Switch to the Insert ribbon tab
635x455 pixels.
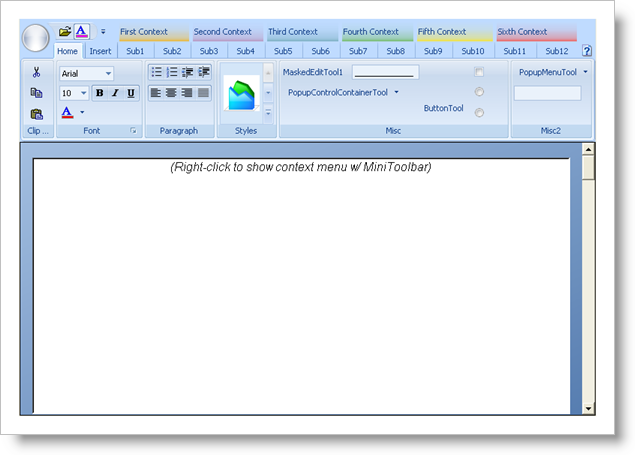pos(100,51)
